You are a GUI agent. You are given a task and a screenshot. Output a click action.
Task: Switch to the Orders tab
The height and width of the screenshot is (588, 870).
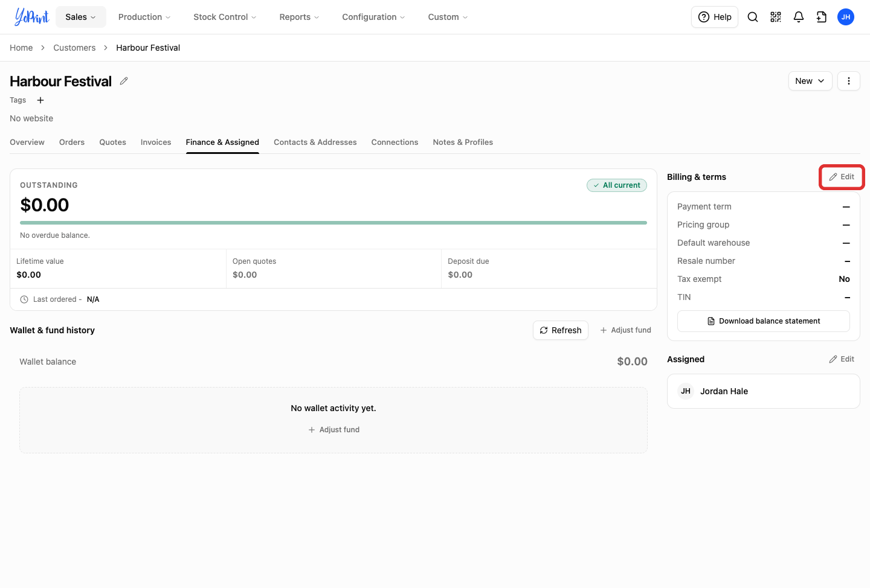72,142
